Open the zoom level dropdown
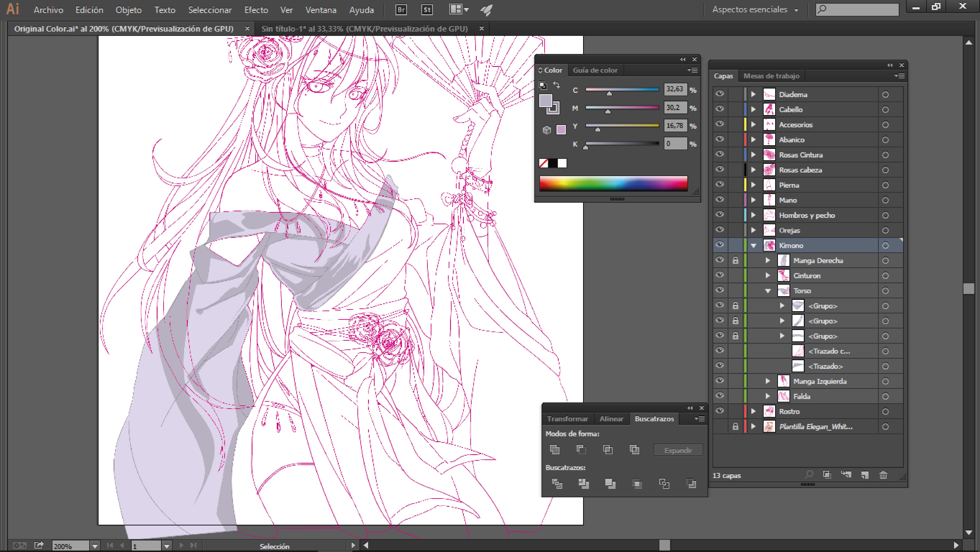The width and height of the screenshot is (980, 552). [95, 546]
